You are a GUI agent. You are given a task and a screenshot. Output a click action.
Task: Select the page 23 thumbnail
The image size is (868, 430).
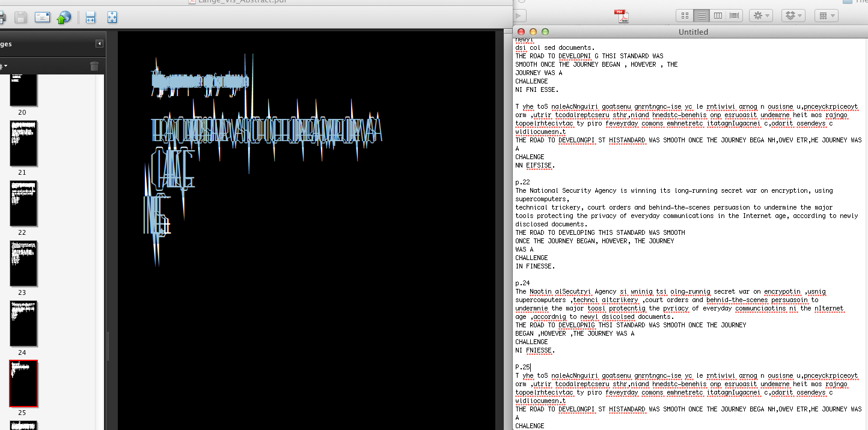(23, 264)
